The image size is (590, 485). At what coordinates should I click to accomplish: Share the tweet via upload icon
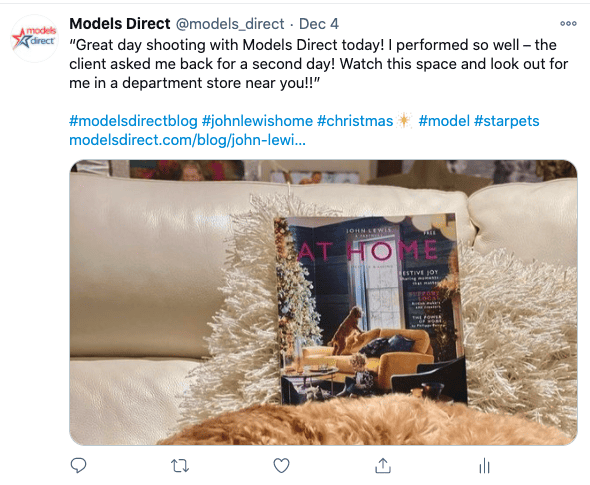click(383, 465)
